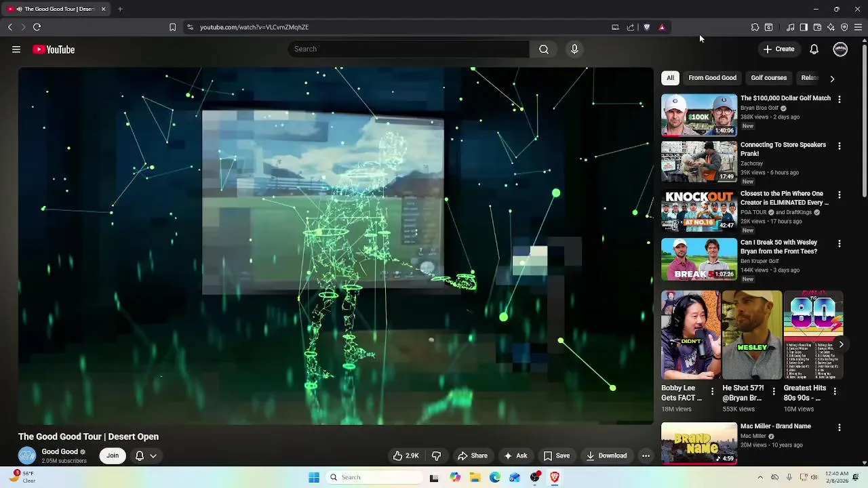
Task: Like the video with thumbs up
Action: coord(406,455)
